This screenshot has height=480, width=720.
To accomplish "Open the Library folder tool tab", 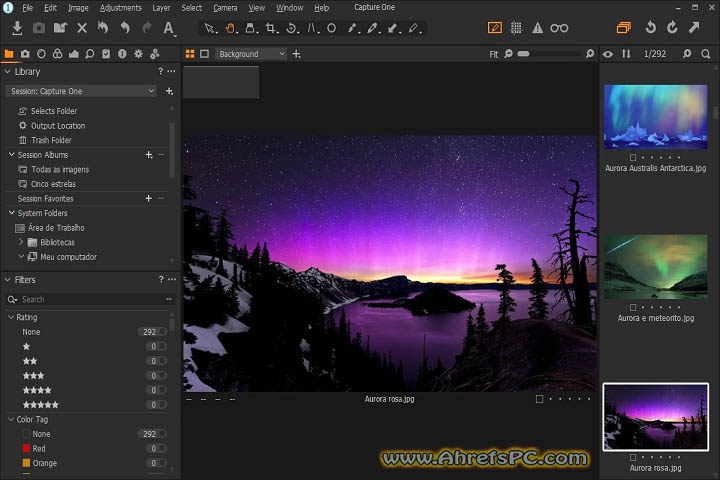I will (x=9, y=54).
